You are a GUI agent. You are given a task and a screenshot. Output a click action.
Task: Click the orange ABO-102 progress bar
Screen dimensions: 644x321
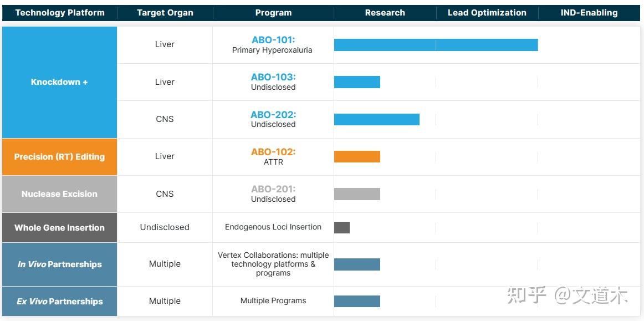[x=357, y=157]
